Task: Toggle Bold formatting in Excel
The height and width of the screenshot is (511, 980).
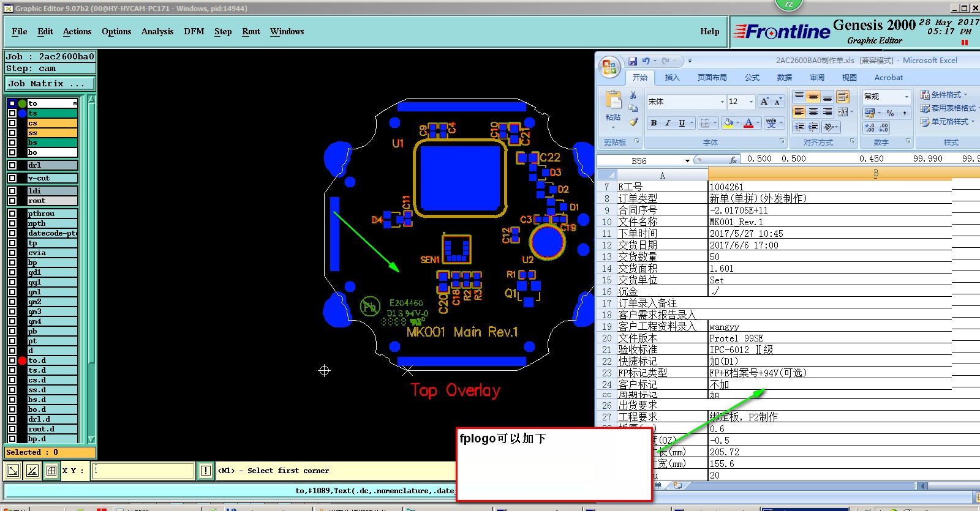Action: click(654, 123)
